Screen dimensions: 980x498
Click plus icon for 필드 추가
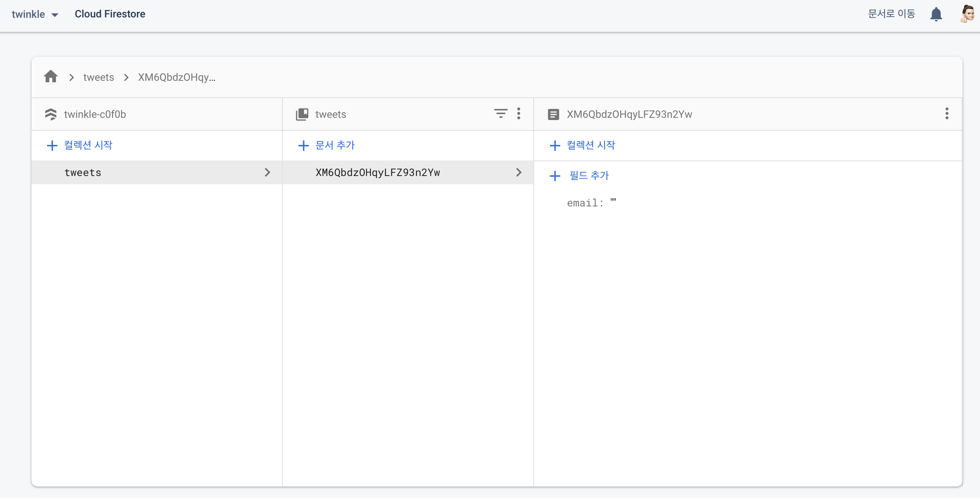[x=554, y=176]
